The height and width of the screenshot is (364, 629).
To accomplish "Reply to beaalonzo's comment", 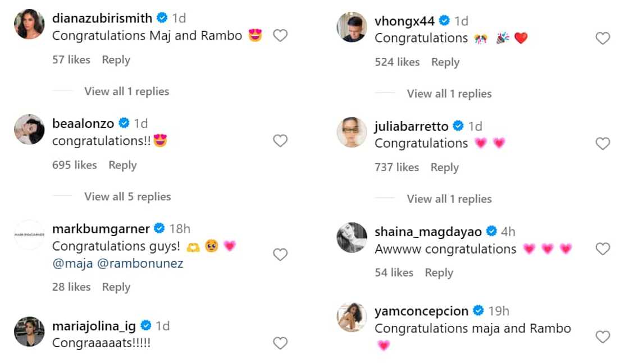I will pyautogui.click(x=122, y=165).
